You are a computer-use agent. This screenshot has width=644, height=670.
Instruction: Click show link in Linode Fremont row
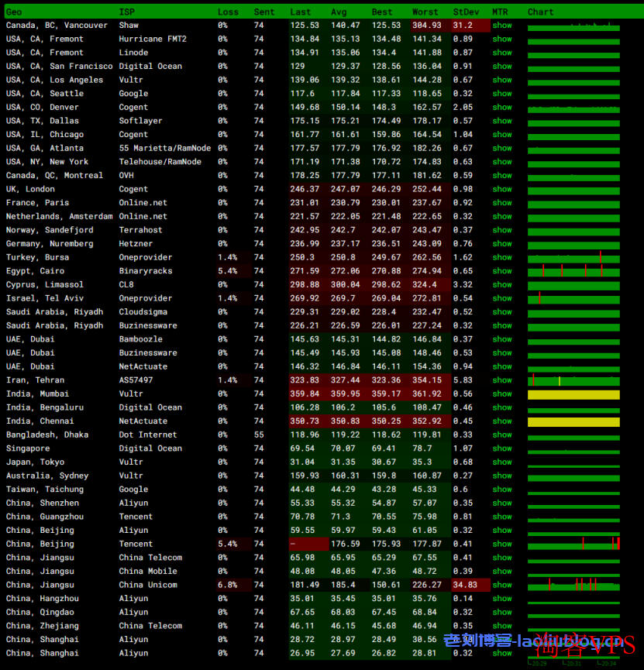click(501, 53)
